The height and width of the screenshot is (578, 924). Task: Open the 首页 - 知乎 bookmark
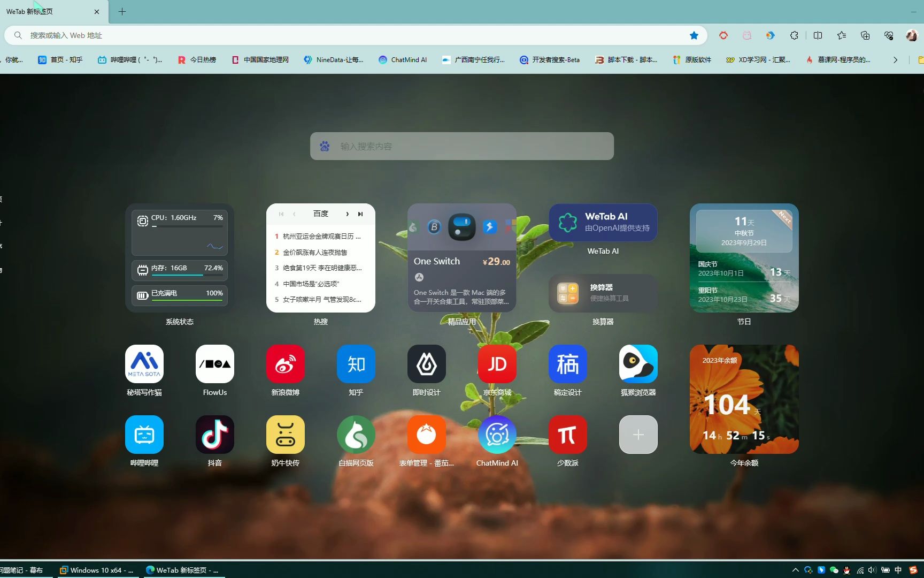(60, 60)
